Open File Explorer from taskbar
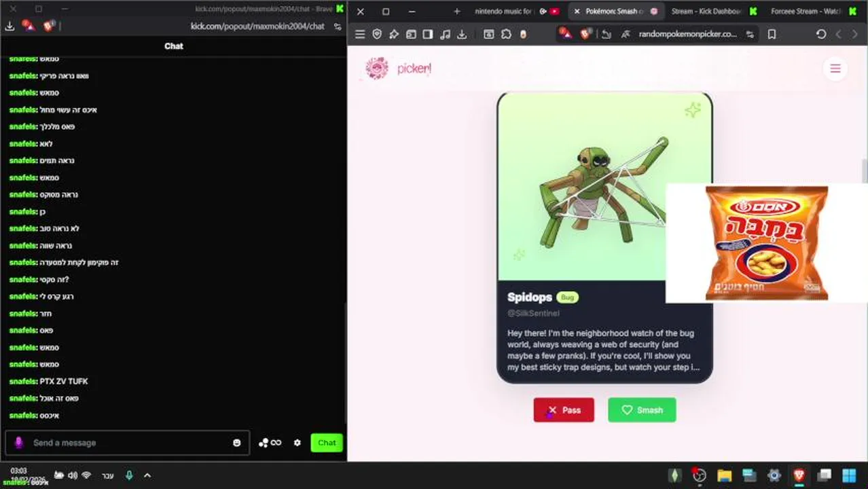Viewport: 868px width, 489px height. coord(724,475)
